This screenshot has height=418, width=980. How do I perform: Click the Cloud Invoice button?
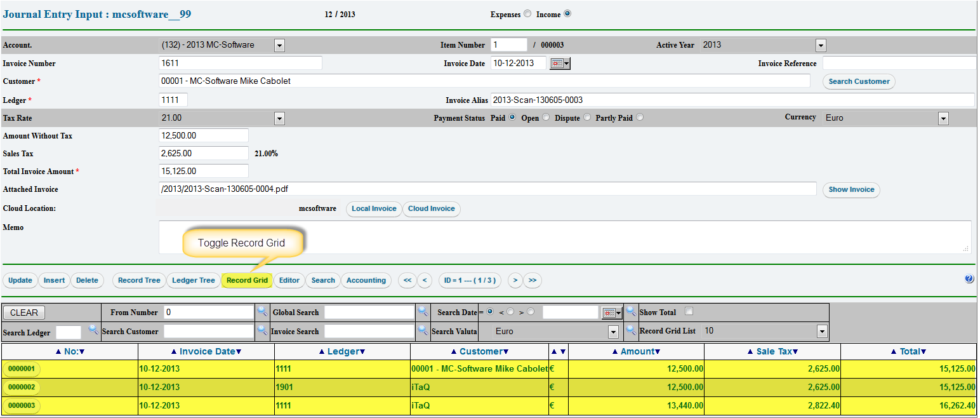(432, 208)
